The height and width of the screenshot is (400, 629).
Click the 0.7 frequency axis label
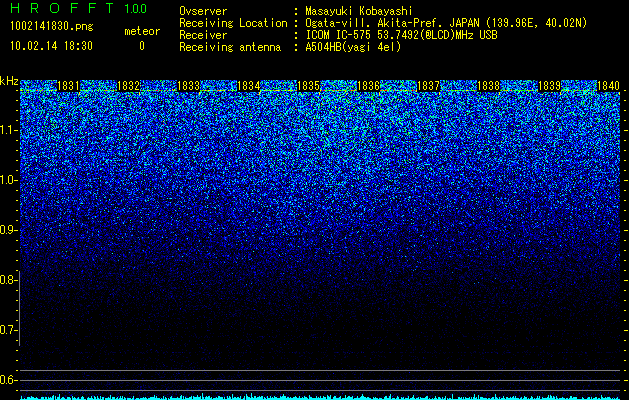(x=8, y=330)
